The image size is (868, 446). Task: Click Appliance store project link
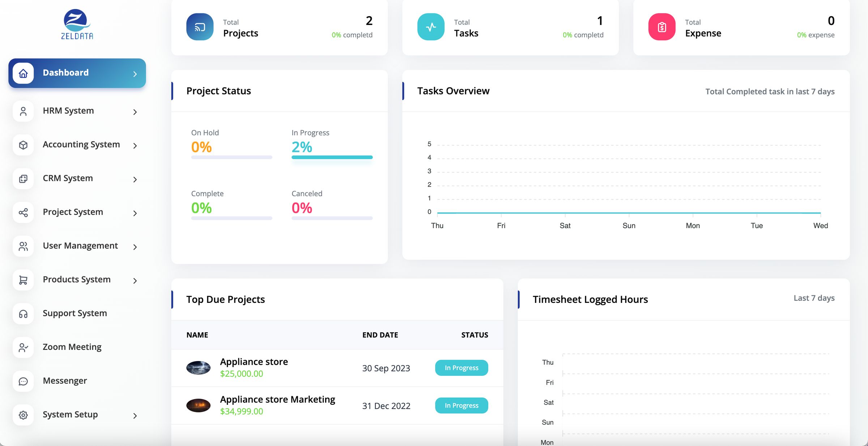tap(254, 362)
